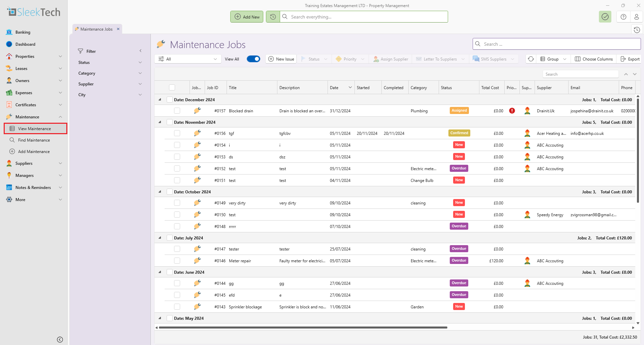Select Find Maintenance in the sidebar
Image resolution: width=644 pixels, height=345 pixels.
point(34,140)
